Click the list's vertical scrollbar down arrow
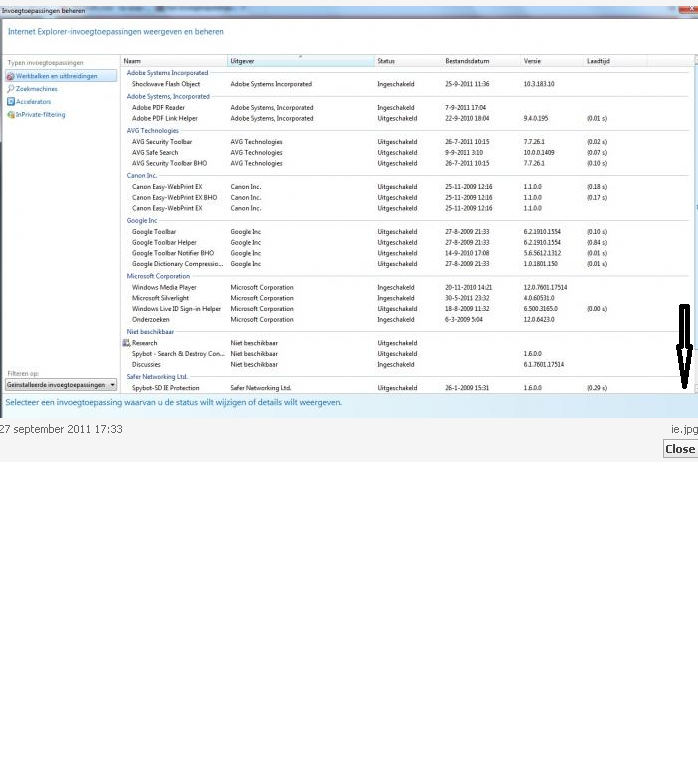698x777 pixels. tap(696, 389)
